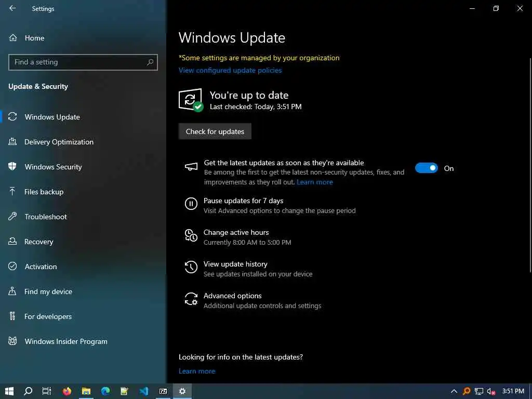Click the Activation checkmark icon

coord(12,267)
